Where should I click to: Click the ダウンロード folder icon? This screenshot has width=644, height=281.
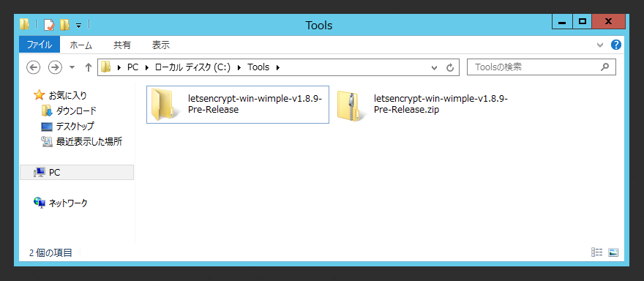[47, 111]
